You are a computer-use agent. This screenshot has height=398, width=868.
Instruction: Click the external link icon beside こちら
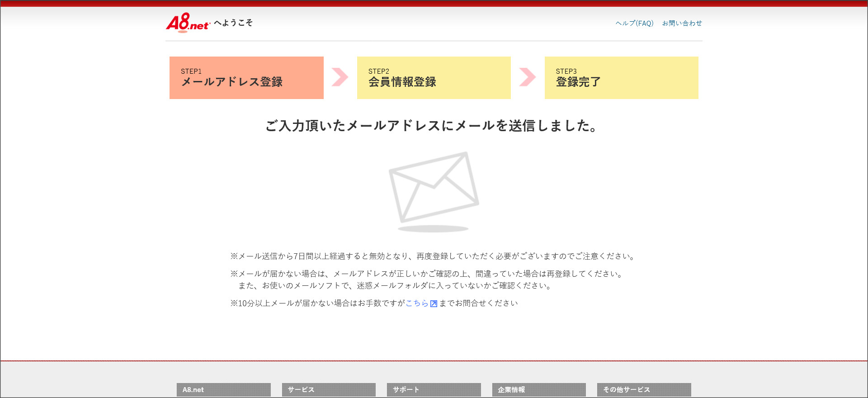(434, 303)
